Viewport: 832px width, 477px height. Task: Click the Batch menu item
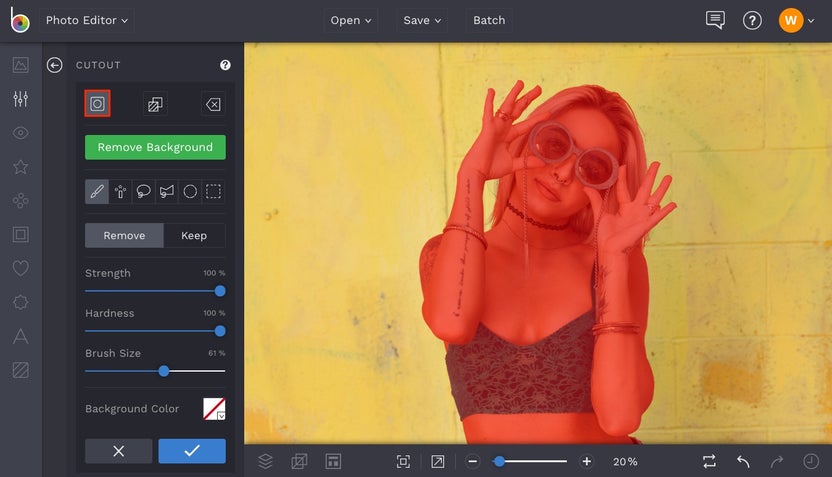(x=489, y=20)
